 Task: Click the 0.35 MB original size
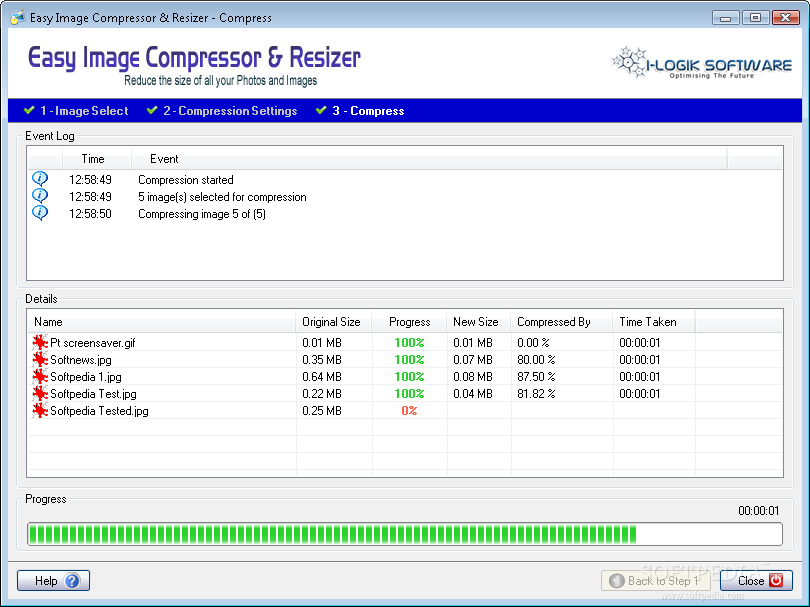pos(322,360)
